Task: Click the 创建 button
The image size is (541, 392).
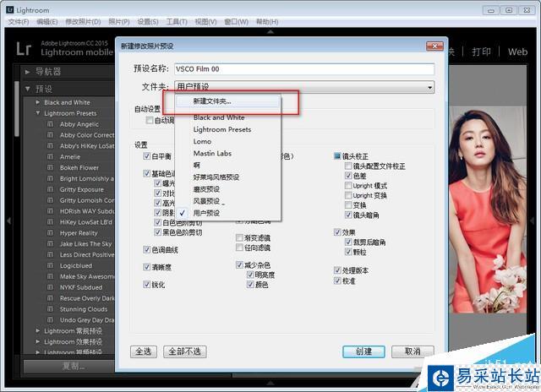Action: click(363, 351)
